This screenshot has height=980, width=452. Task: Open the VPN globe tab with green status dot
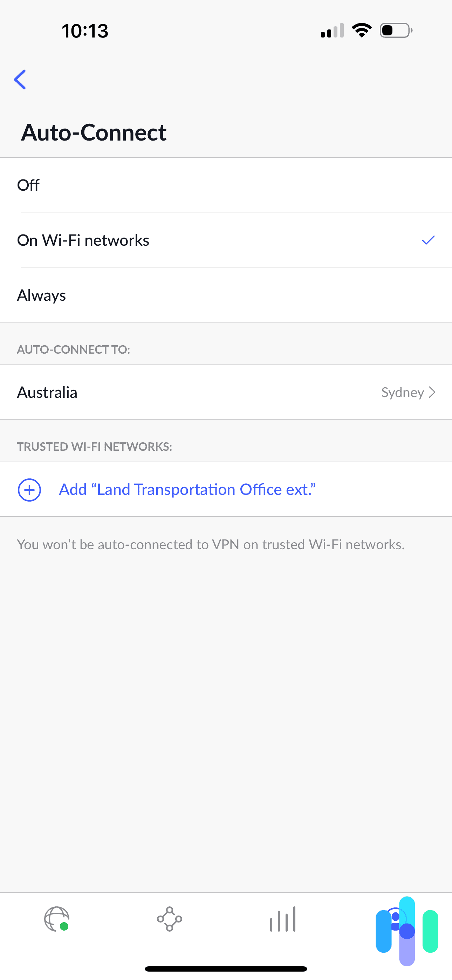click(x=56, y=919)
